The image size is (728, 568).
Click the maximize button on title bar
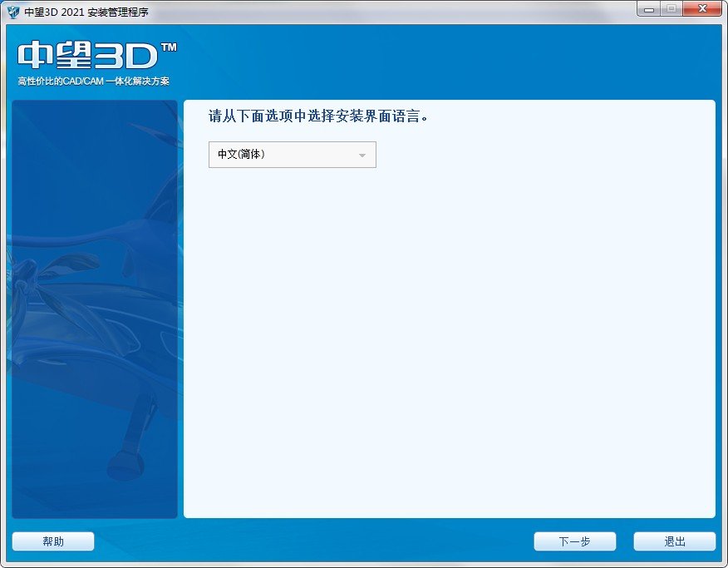coord(672,9)
